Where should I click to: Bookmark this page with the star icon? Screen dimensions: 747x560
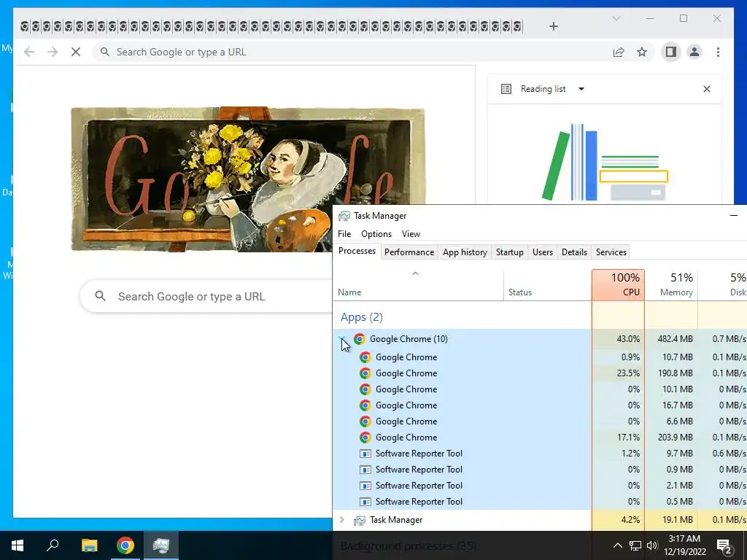point(642,52)
